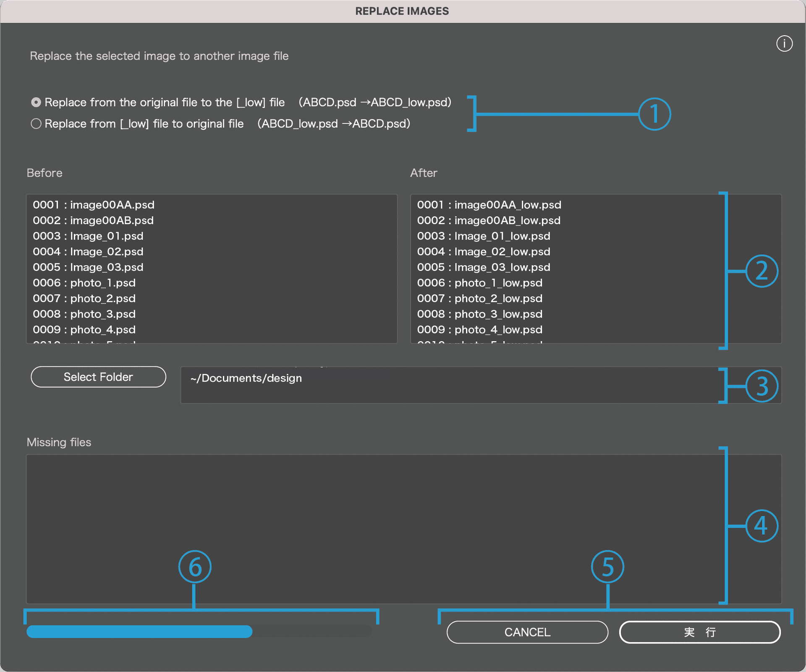Select photo_4.psd in the Before list
806x672 pixels.
point(84,330)
